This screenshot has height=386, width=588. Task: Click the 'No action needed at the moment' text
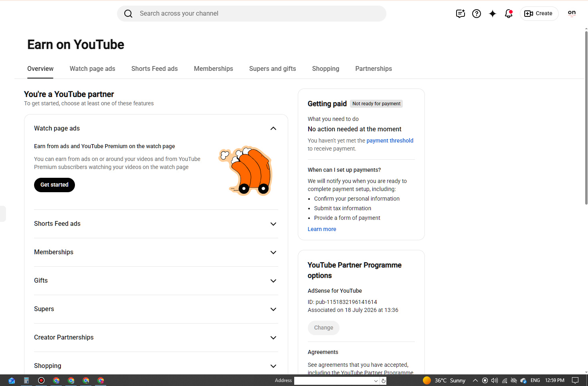tap(354, 129)
